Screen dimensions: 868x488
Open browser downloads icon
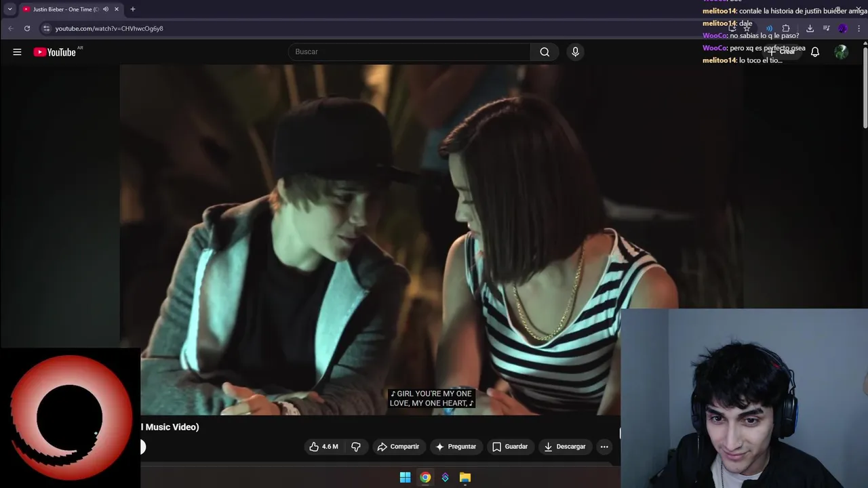coord(810,28)
